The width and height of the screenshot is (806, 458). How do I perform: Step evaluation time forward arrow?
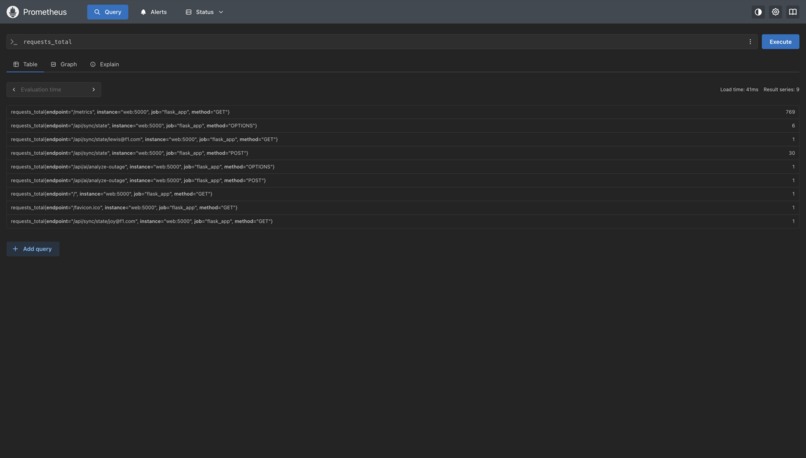click(x=94, y=89)
